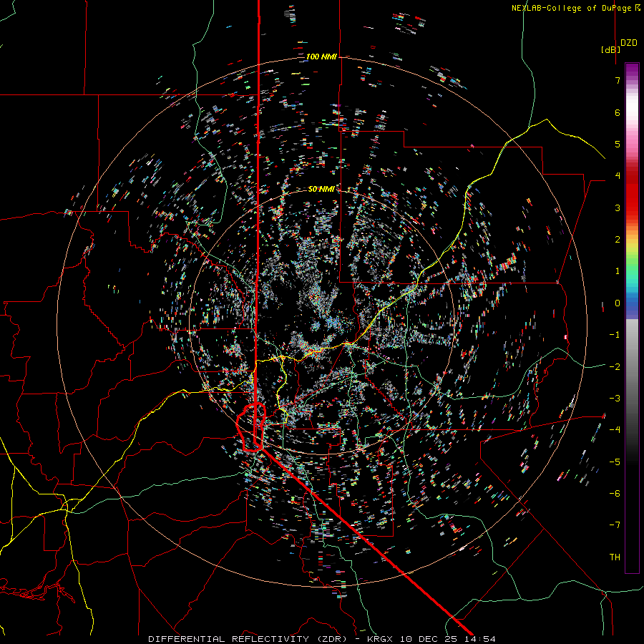Click the -6 value on color scale

(615, 493)
